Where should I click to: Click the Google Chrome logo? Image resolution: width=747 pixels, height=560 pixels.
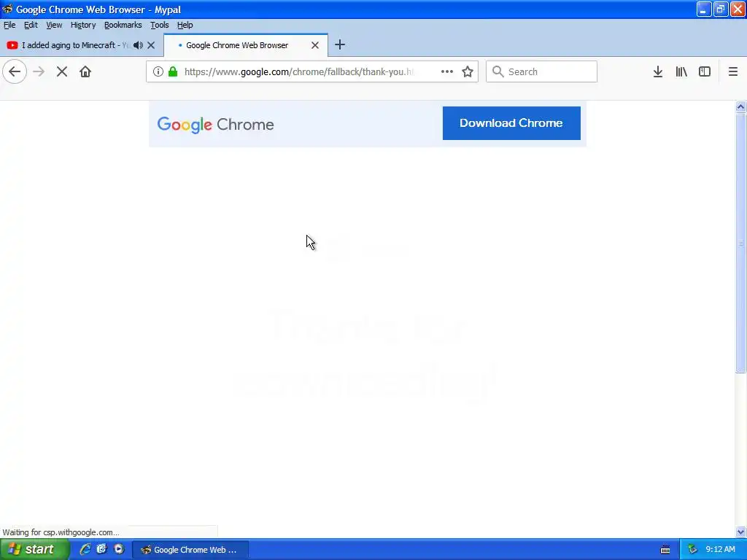215,125
